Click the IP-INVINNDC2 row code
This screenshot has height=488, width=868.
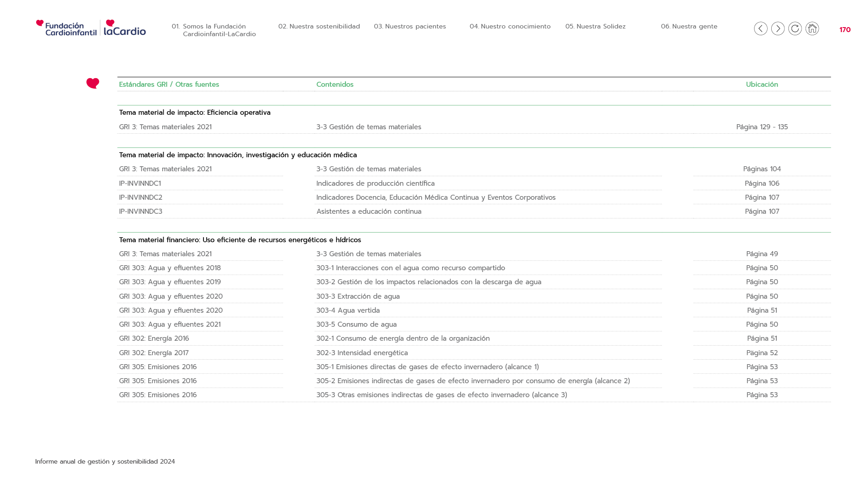coord(141,197)
